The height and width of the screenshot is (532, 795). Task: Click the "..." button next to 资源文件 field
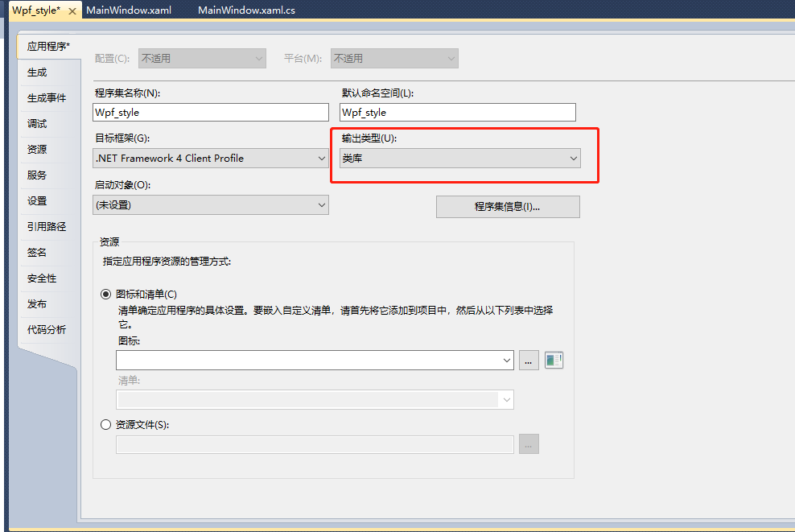[529, 443]
